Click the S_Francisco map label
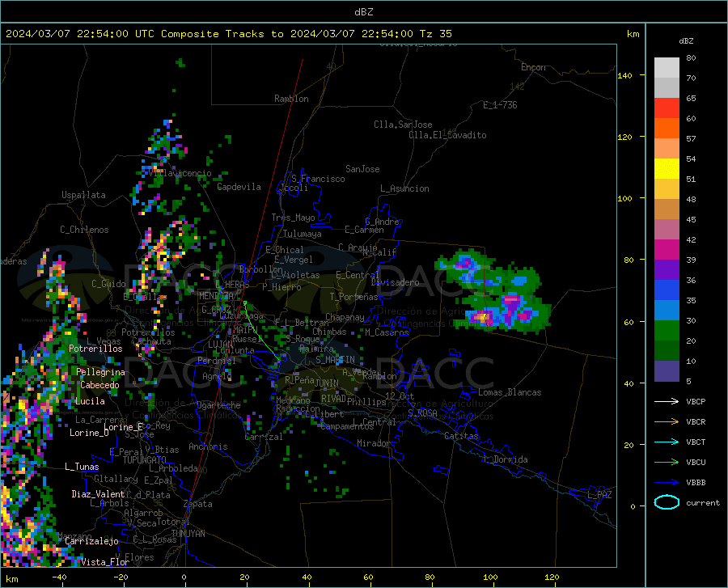Screen dimensions: 728x588 (318, 179)
